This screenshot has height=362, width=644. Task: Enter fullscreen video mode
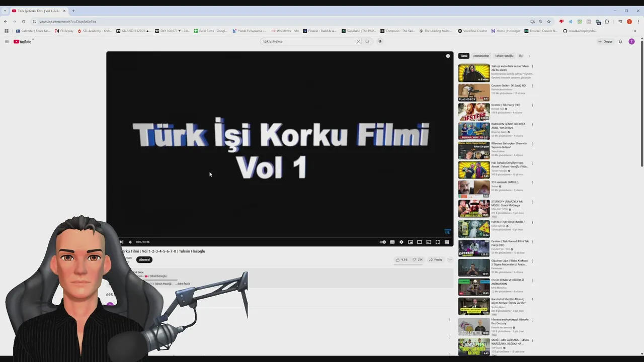pos(438,242)
